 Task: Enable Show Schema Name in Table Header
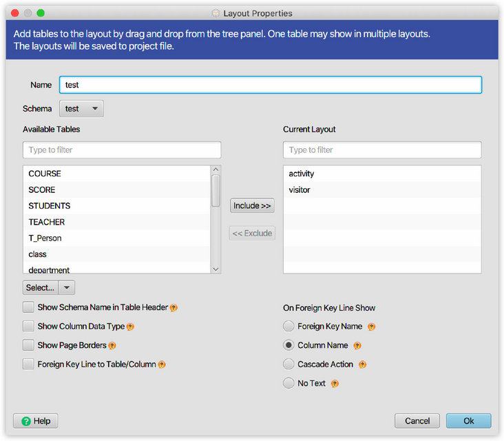click(x=28, y=307)
